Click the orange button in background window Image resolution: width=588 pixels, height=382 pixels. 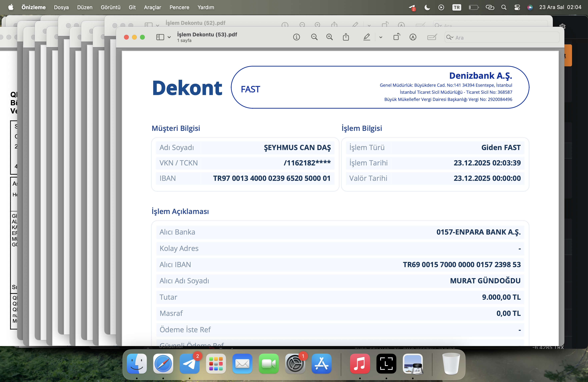tap(568, 56)
